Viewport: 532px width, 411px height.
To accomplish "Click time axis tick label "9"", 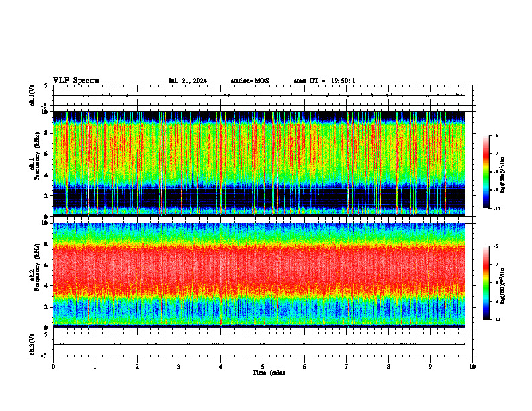I will click(430, 367).
